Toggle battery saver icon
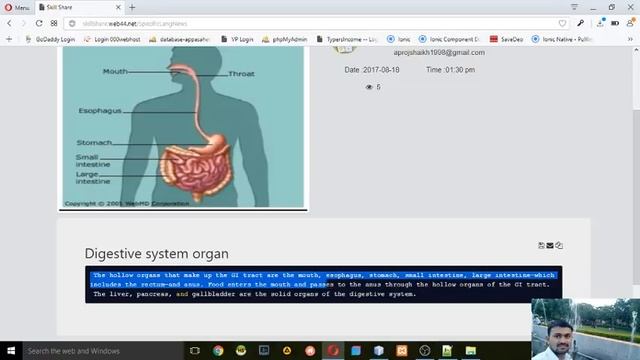This screenshot has width=640, height=360. click(615, 24)
